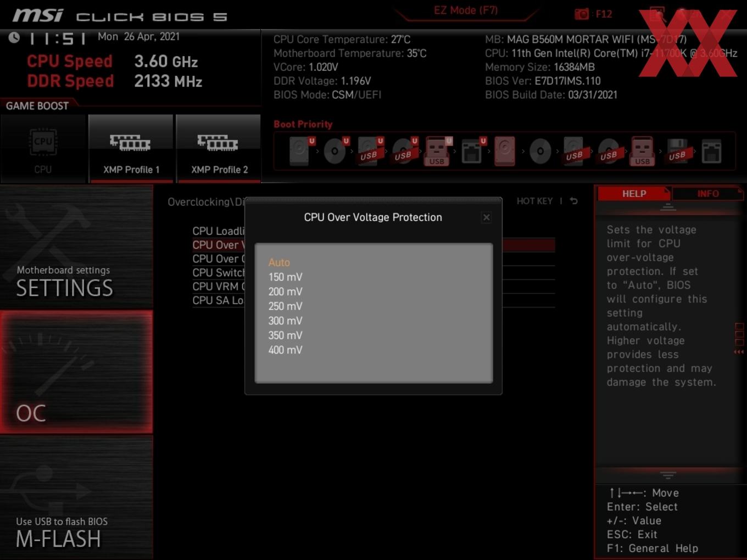Select the highlighted CPU Over V... row
The image size is (747, 560).
pos(219,245)
